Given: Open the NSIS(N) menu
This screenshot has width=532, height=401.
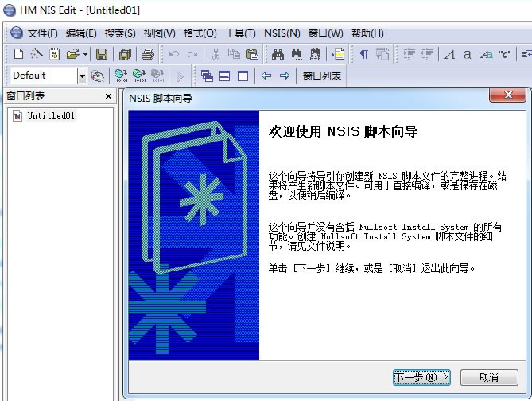Looking at the screenshot, I should 282,33.
